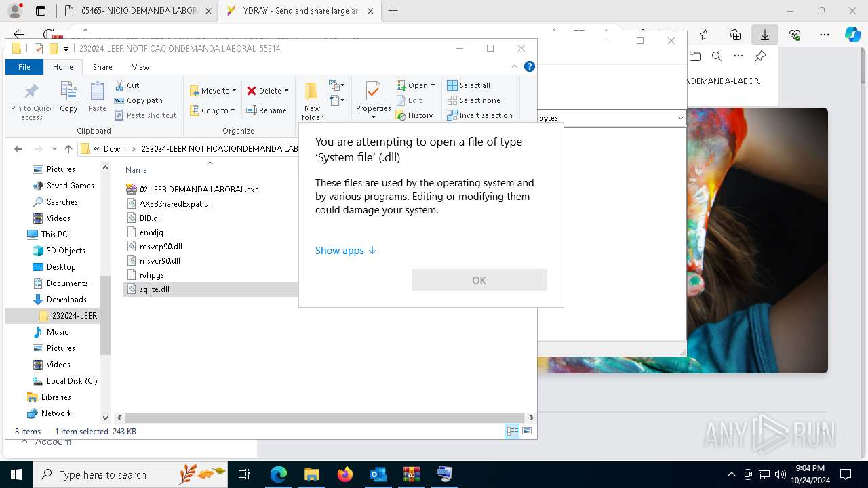Open the File ribbon tab
The height and width of the screenshot is (488, 868).
[24, 67]
